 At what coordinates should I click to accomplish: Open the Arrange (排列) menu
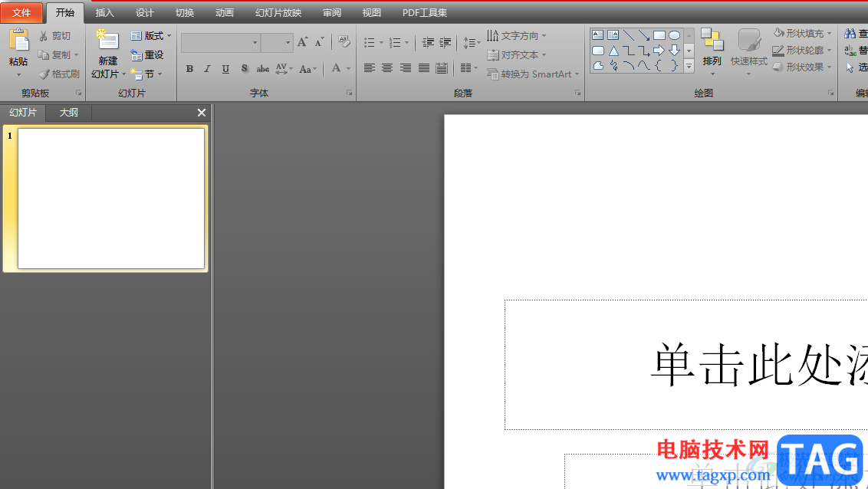(712, 53)
